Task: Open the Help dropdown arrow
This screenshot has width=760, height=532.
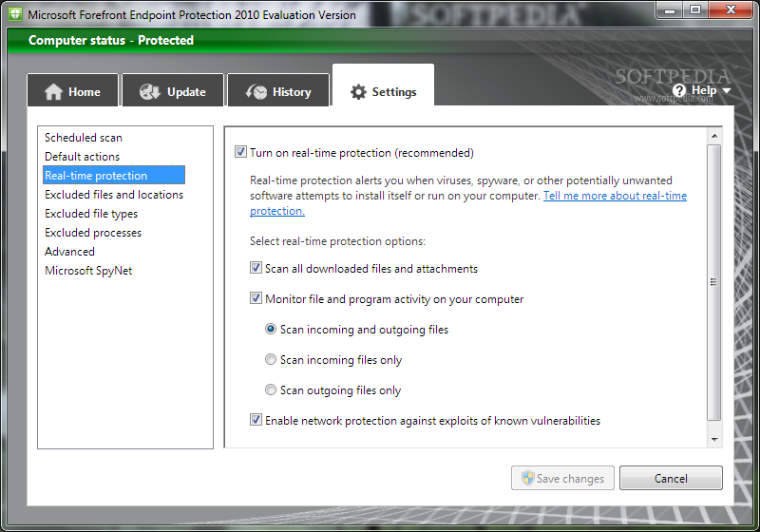Action: pyautogui.click(x=726, y=90)
